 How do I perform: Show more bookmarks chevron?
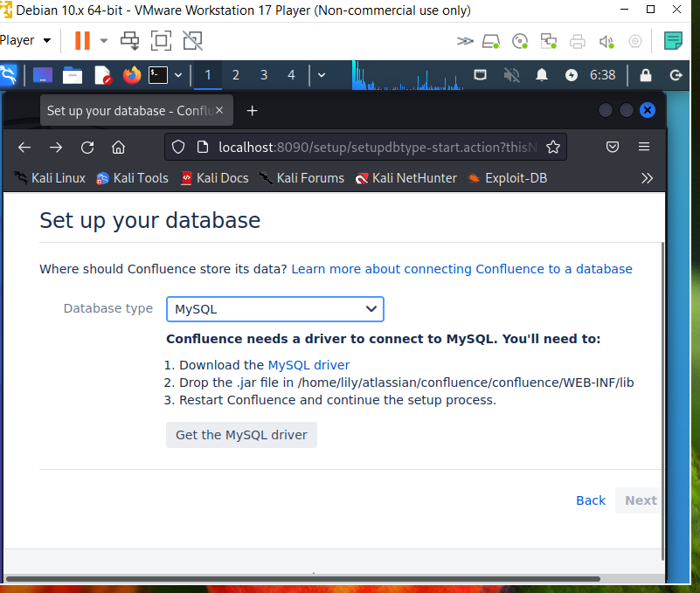coord(647,178)
